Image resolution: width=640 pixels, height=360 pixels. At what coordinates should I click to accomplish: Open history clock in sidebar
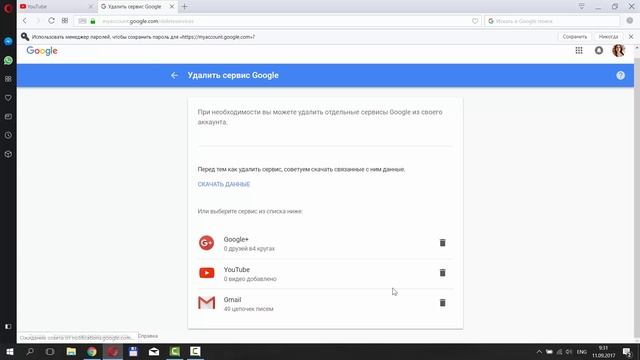click(8, 136)
